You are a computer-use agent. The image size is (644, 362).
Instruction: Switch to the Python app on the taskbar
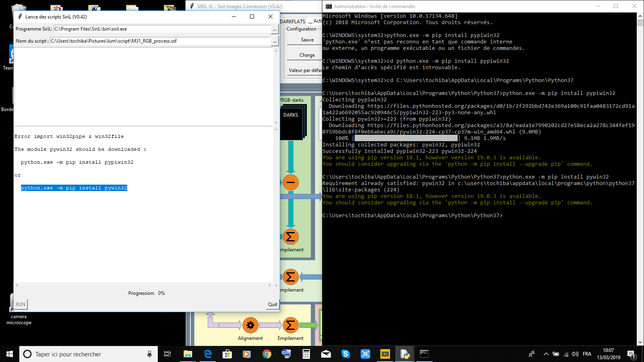(x=405, y=354)
